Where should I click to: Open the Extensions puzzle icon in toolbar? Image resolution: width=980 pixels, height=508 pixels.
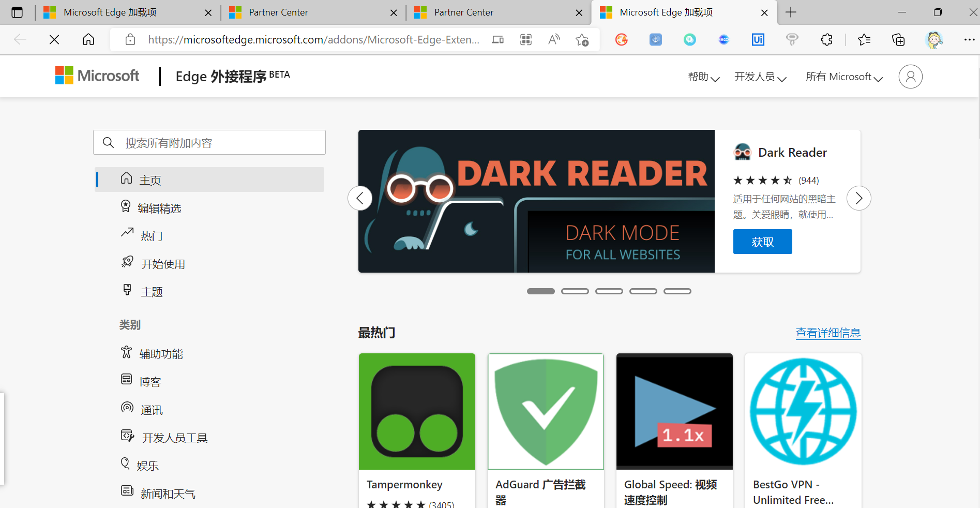click(826, 39)
